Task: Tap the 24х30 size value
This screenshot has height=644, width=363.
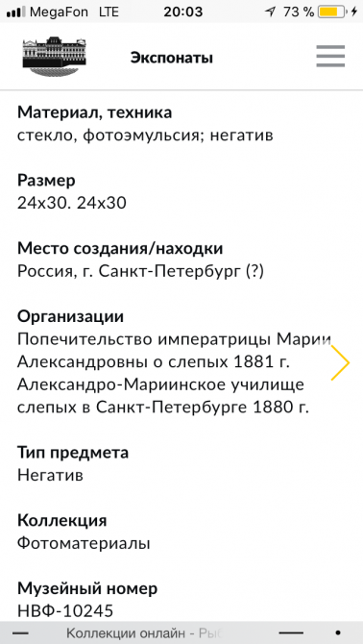Action: pos(72,203)
